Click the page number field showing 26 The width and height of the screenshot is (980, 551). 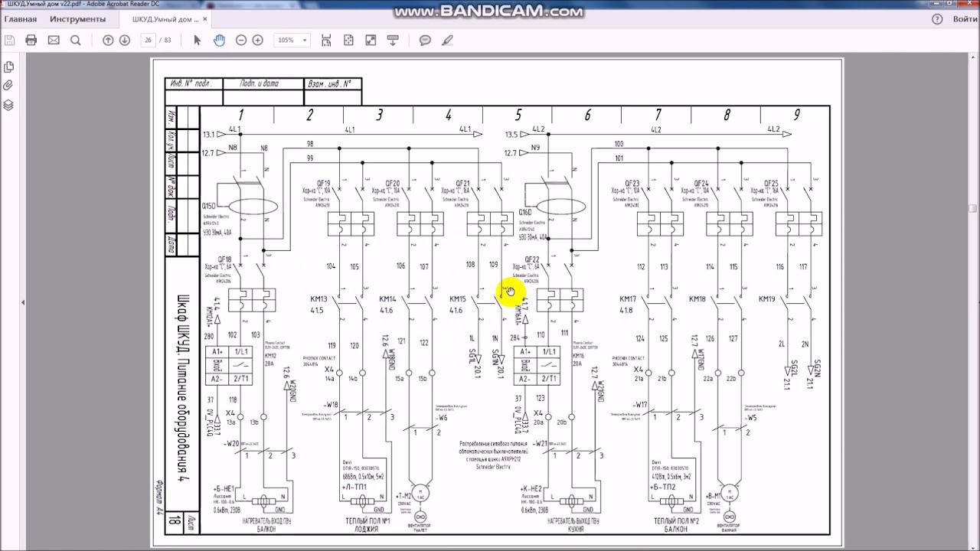pyautogui.click(x=148, y=40)
